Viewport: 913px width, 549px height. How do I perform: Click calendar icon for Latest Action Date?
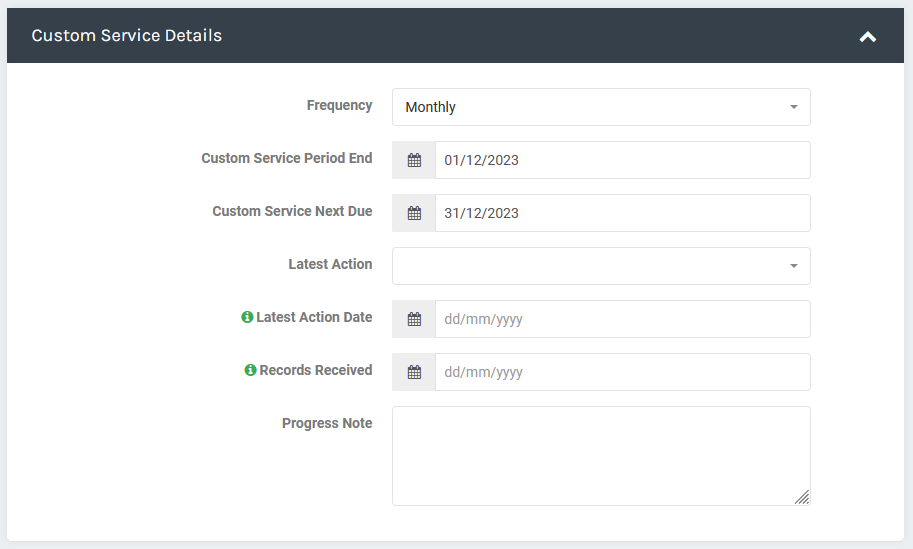pyautogui.click(x=414, y=319)
